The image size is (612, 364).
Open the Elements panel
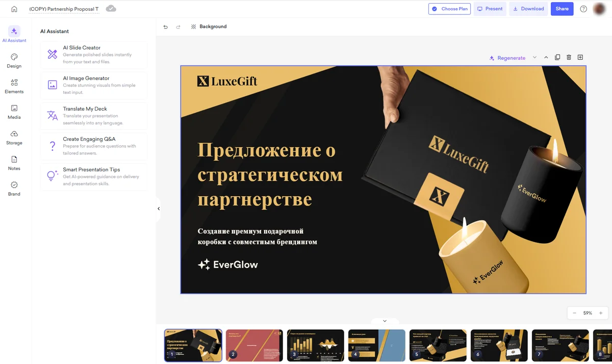click(x=14, y=86)
